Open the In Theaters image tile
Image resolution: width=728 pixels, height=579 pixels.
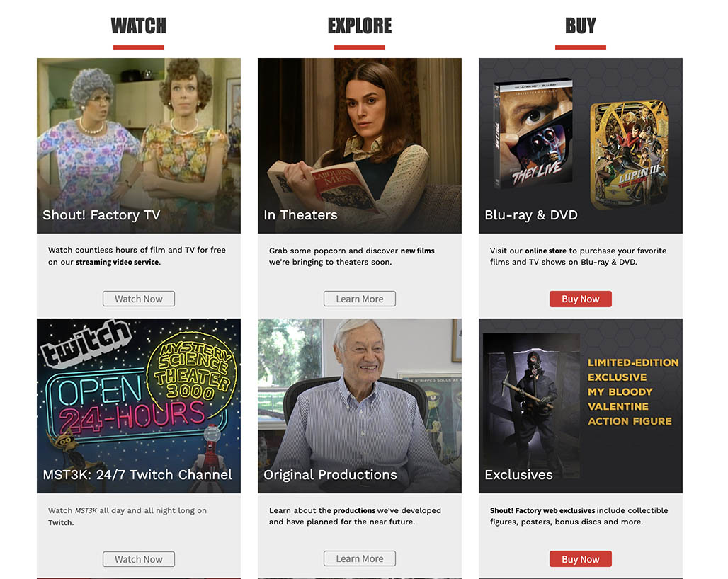tap(360, 146)
